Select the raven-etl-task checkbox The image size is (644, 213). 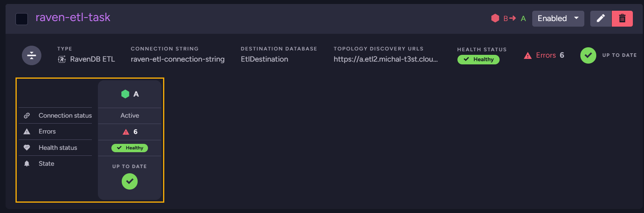point(21,19)
